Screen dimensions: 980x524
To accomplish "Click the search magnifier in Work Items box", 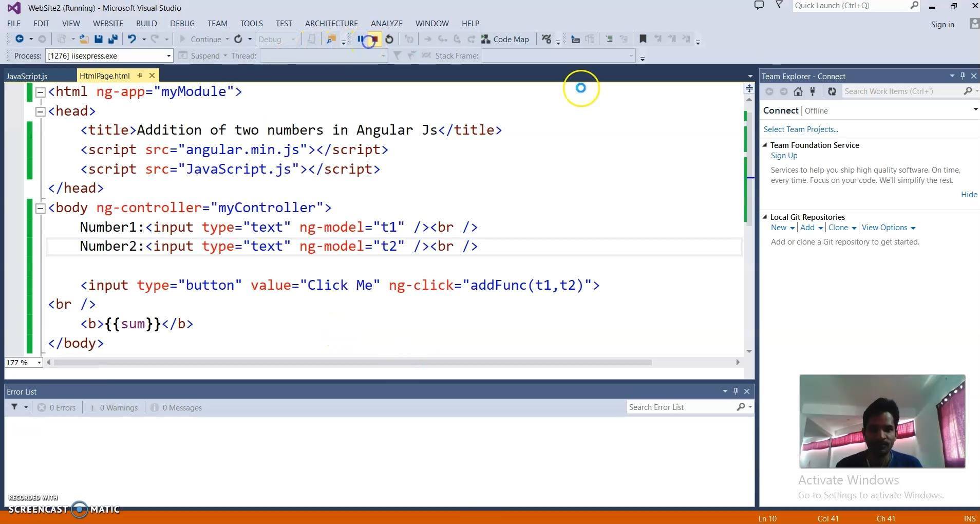I will pos(968,91).
